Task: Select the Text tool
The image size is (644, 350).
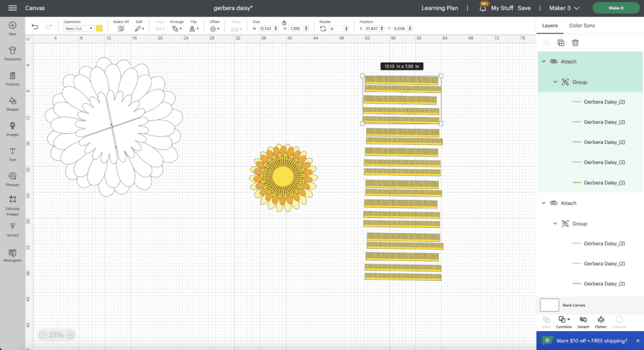Action: coord(13,155)
